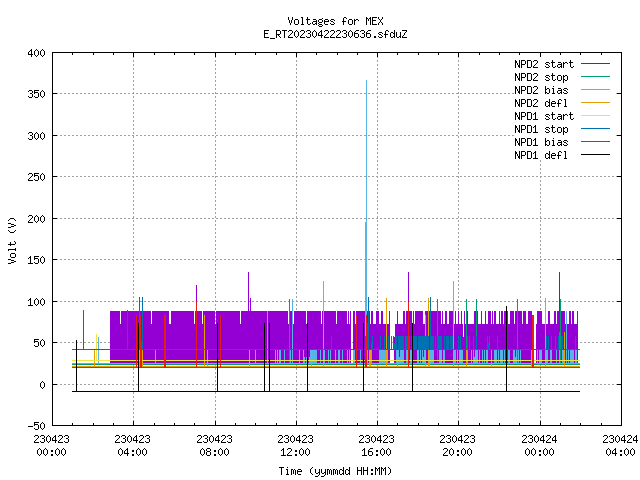Click the chart title Voltages for MEX

pyautogui.click(x=335, y=21)
